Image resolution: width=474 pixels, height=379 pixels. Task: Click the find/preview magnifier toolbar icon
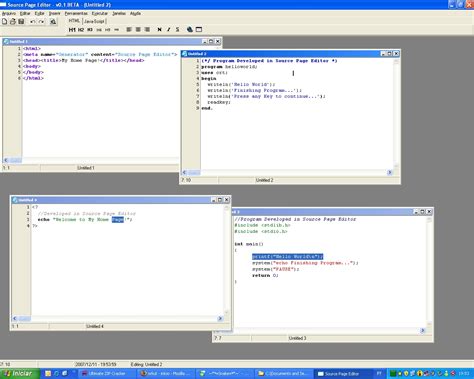(53, 22)
